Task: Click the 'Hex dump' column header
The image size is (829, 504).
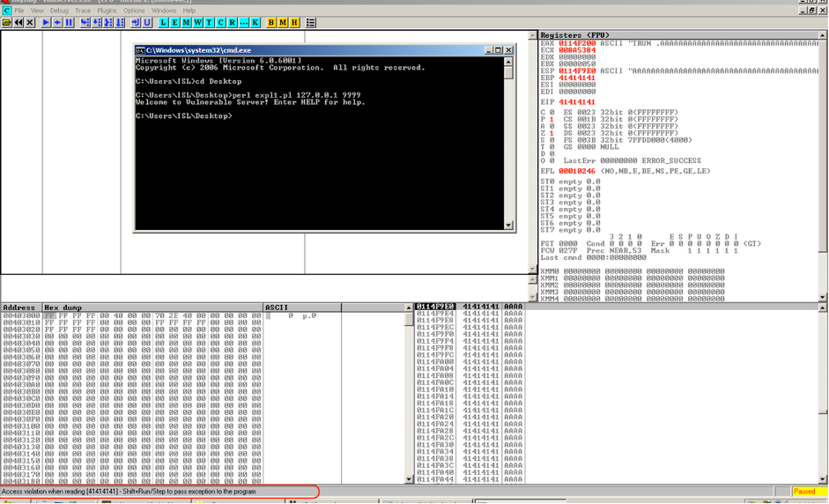Action: pyautogui.click(x=152, y=308)
